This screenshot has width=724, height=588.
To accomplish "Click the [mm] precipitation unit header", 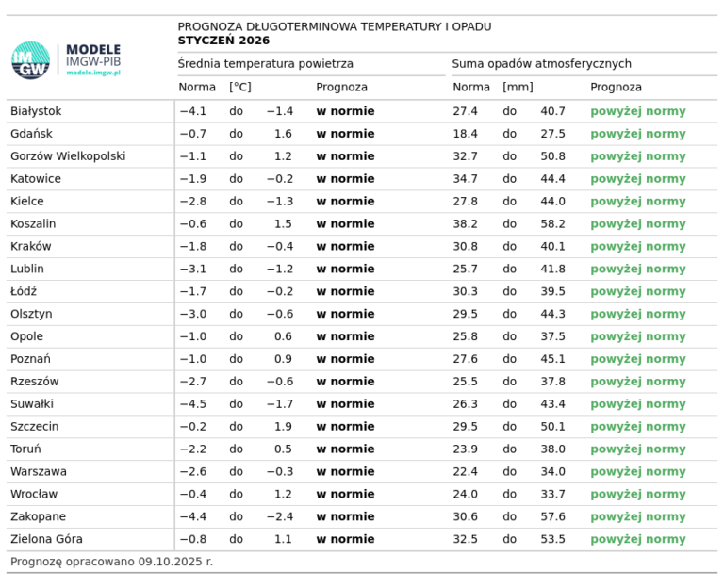I will tap(518, 87).
